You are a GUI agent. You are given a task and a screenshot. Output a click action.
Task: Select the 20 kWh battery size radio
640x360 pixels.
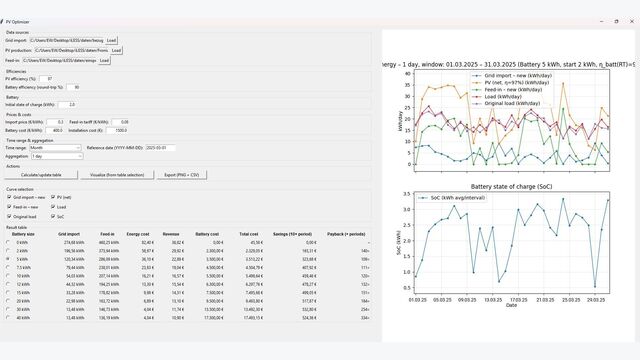pos(8,301)
